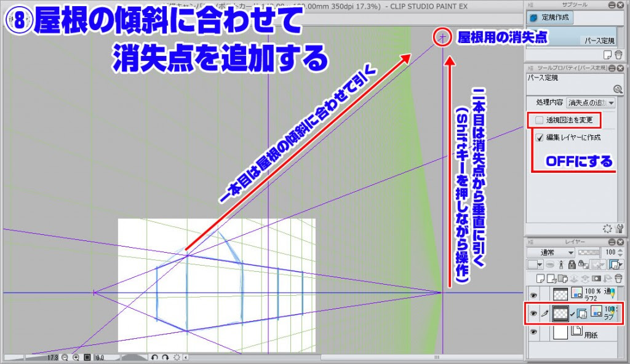
Task: Select the ラフ2 layer thumbnail
Action: pos(560,295)
